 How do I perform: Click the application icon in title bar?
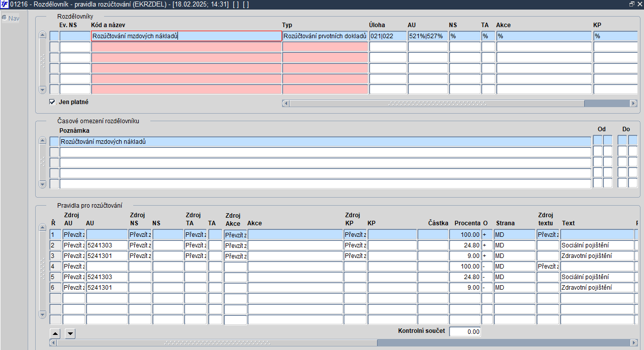click(x=5, y=4)
